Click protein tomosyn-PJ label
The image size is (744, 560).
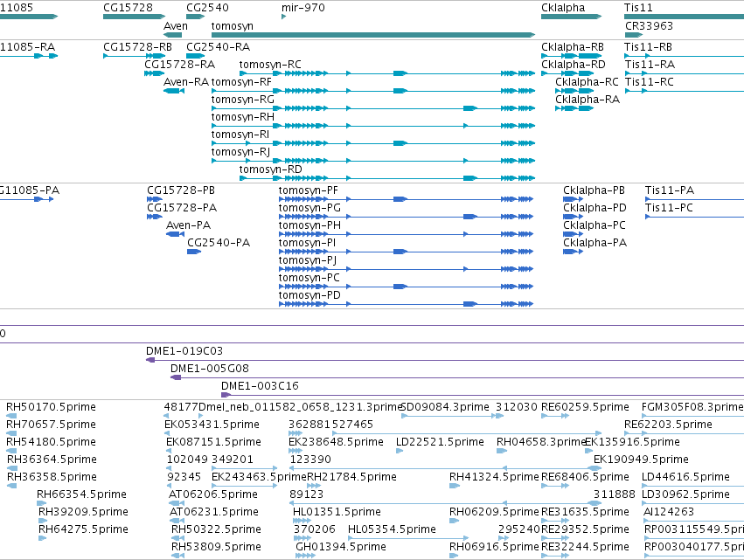(308, 260)
